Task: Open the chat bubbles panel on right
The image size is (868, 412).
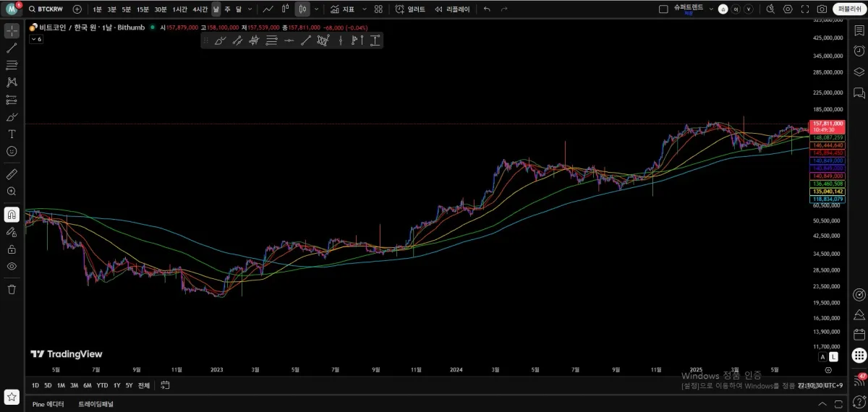Action: pos(859,93)
